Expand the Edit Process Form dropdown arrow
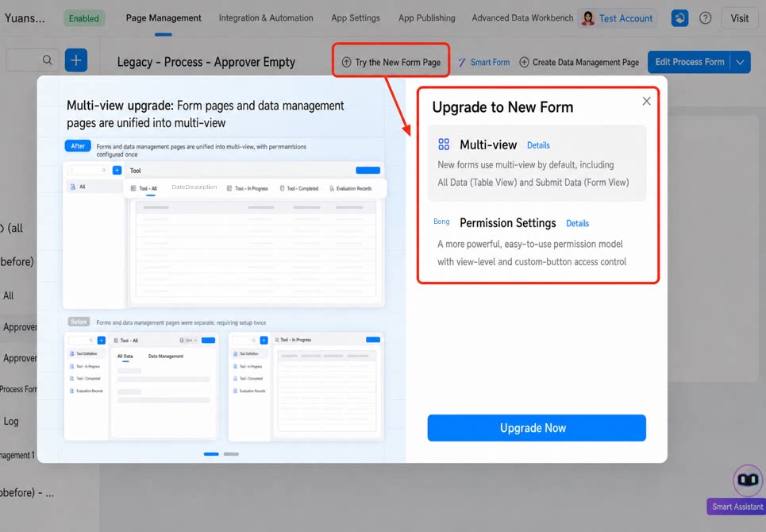Screen dimensions: 766x532 740,62
